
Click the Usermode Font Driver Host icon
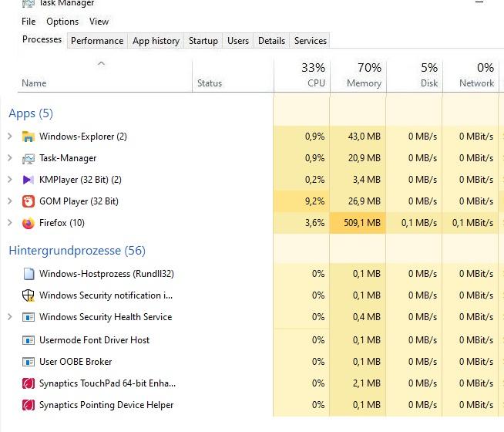click(29, 340)
